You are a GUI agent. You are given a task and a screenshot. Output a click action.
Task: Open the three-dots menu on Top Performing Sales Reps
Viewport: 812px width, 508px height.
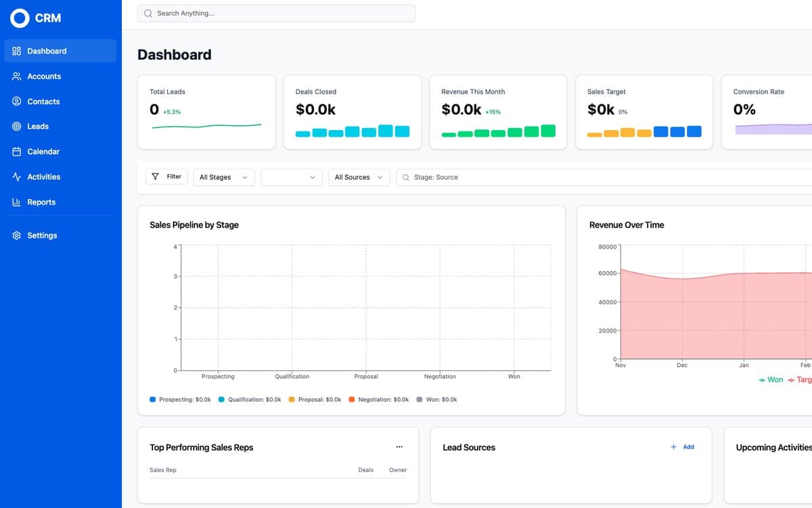coord(399,447)
